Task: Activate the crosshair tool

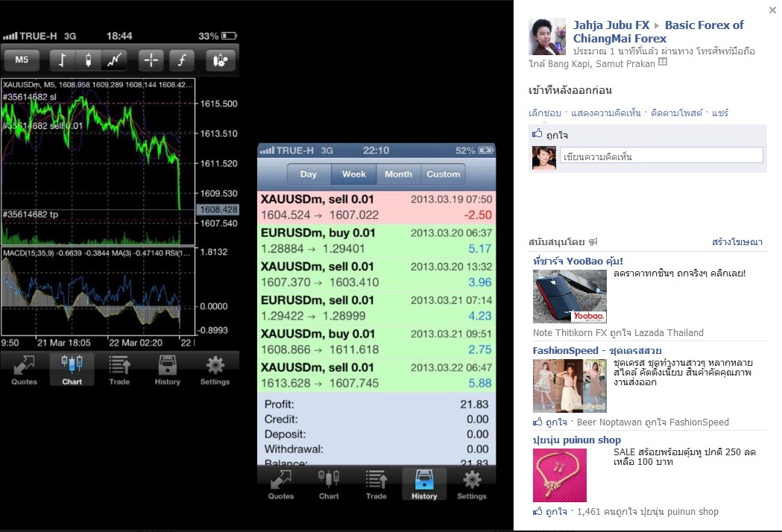Action: click(151, 60)
